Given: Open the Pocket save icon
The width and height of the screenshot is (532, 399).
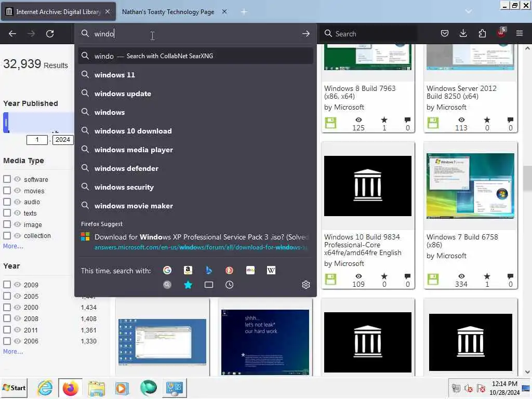Looking at the screenshot, I should point(445,33).
